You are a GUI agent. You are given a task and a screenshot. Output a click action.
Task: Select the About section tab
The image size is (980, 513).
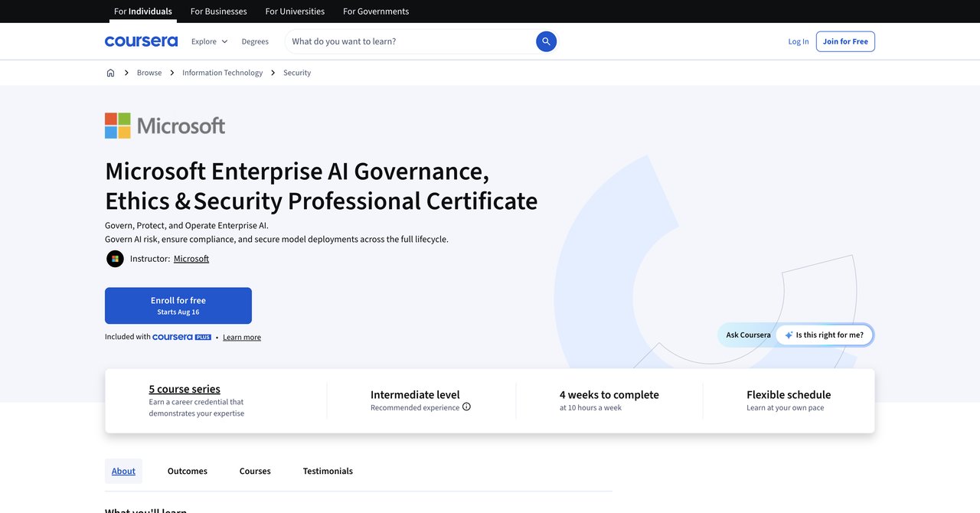pos(123,471)
